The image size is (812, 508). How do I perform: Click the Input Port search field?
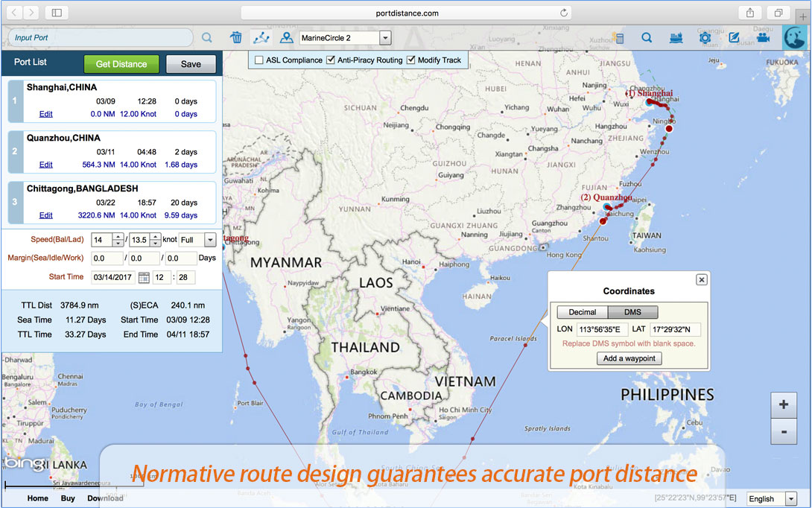point(101,38)
